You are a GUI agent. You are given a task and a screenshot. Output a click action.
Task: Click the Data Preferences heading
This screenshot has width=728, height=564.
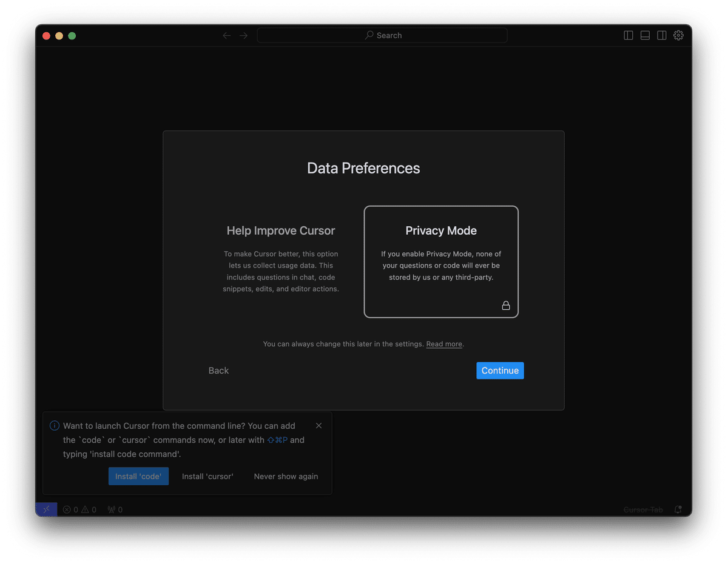[363, 168]
